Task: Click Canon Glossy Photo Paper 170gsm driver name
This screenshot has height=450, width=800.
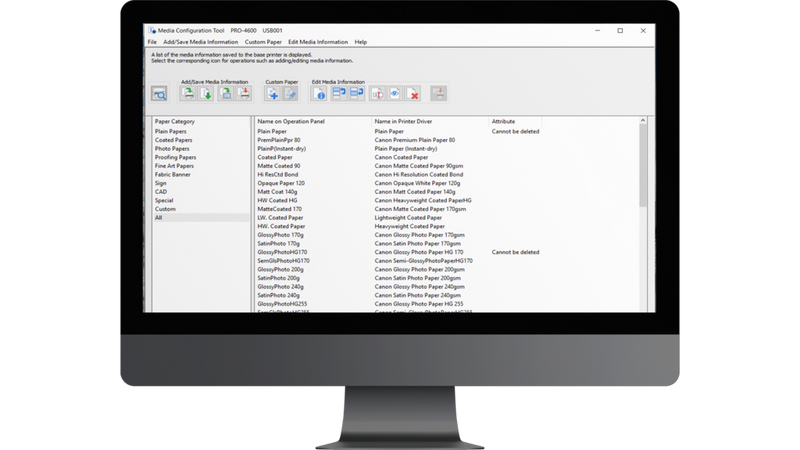Action: pos(419,235)
